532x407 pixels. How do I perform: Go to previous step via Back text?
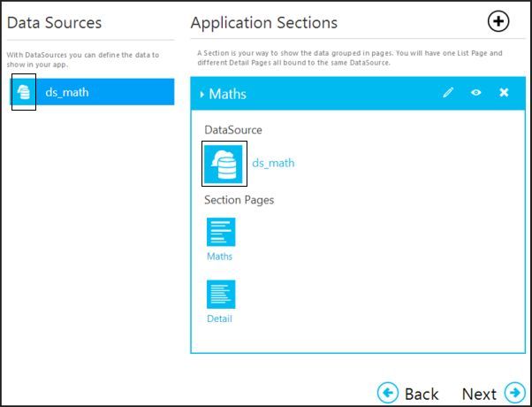coord(422,394)
